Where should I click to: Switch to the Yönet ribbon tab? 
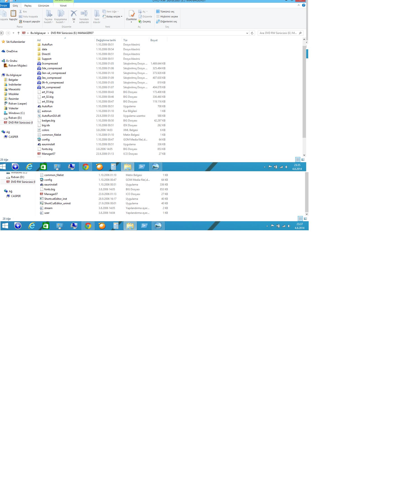[63, 6]
